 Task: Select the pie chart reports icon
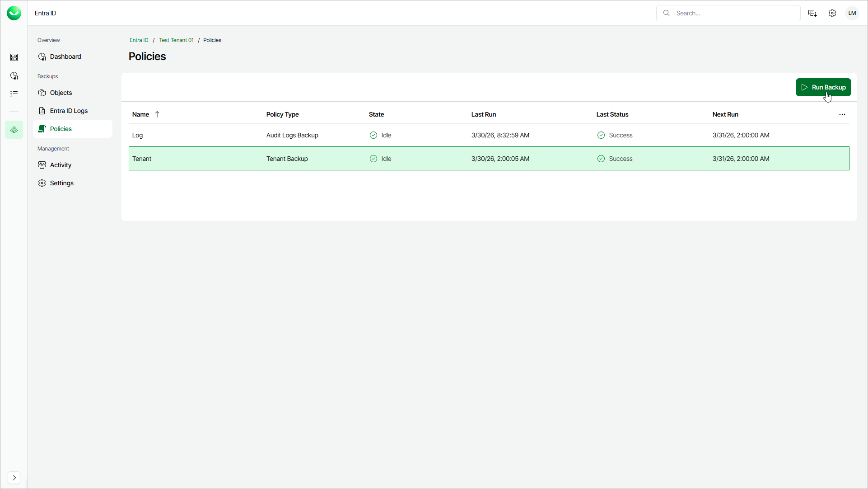click(x=14, y=75)
